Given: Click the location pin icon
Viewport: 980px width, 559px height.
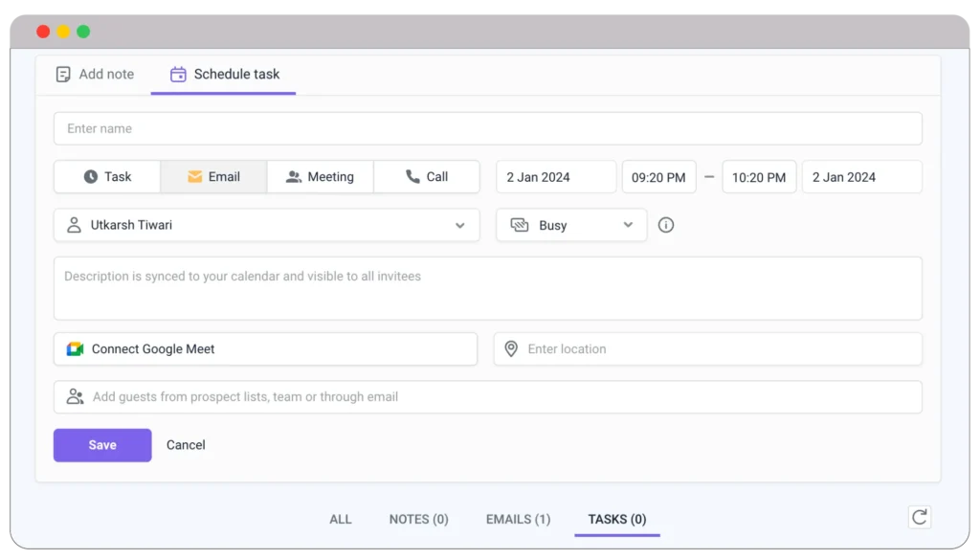Looking at the screenshot, I should click(x=511, y=348).
